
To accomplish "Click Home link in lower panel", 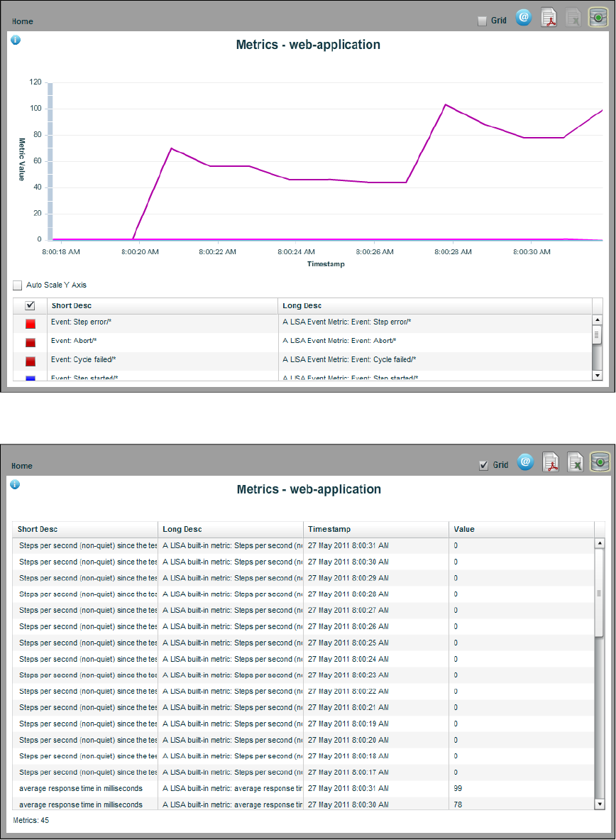I will [22, 466].
